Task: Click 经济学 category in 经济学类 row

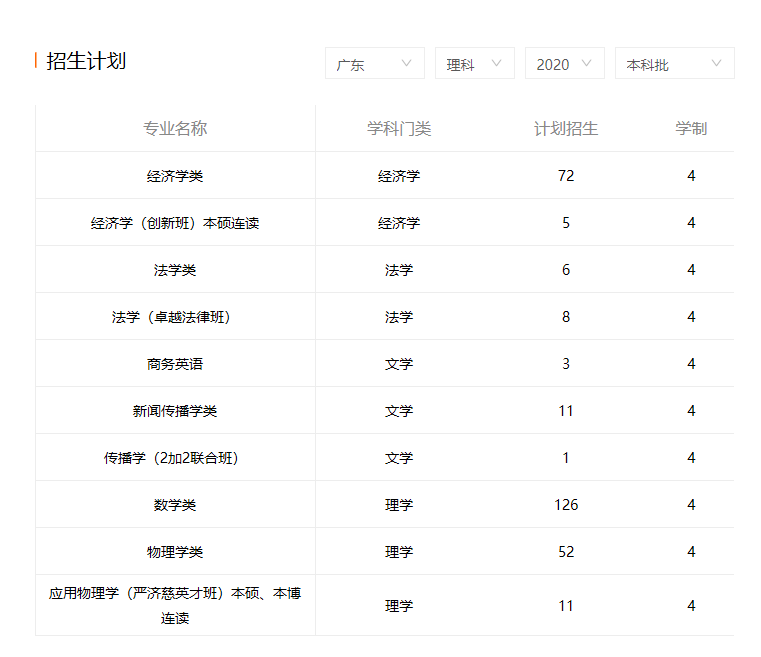Action: 399,176
